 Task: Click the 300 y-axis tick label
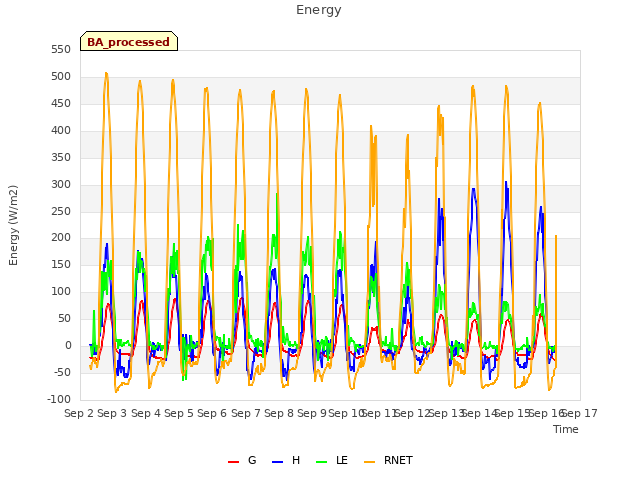61,184
